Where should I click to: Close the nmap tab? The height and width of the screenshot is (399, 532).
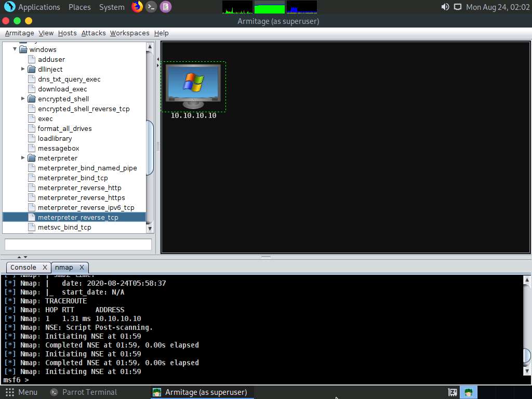[x=82, y=268]
